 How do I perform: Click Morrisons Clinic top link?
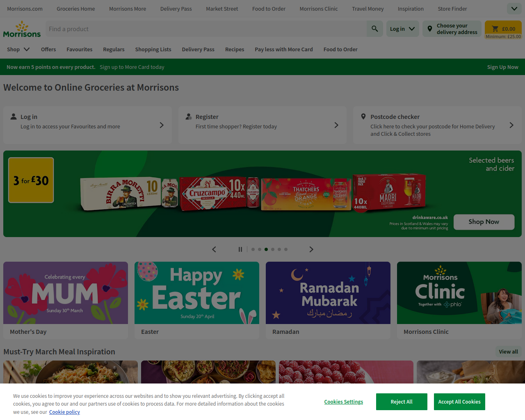tap(319, 9)
